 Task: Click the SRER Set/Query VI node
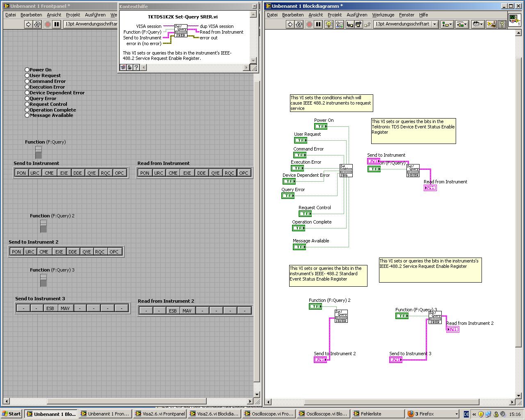(435, 317)
